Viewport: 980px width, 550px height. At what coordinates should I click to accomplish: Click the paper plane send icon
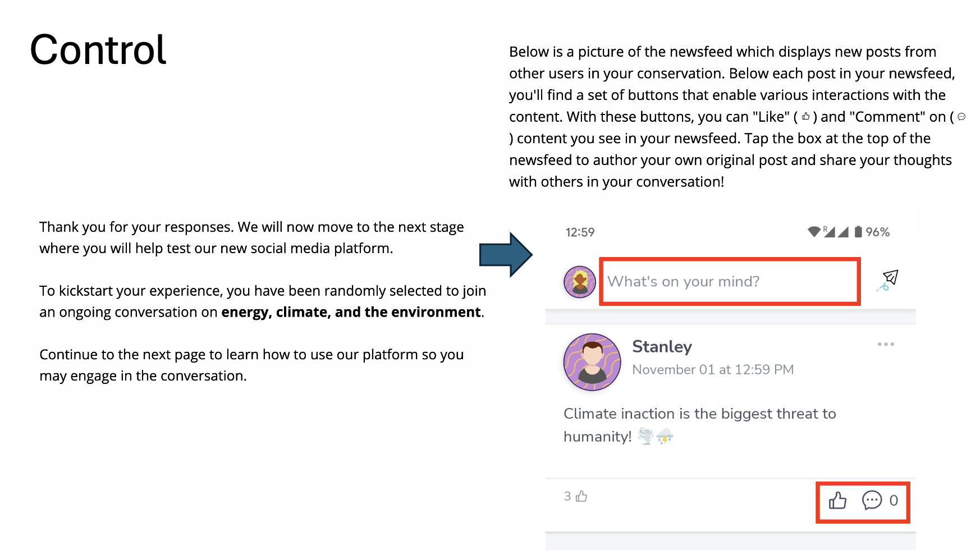pos(889,279)
